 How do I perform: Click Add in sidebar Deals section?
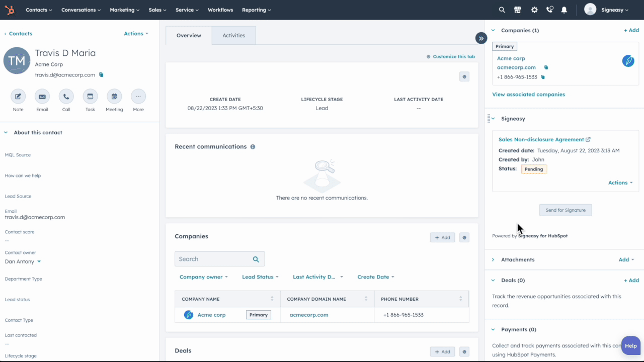(631, 281)
